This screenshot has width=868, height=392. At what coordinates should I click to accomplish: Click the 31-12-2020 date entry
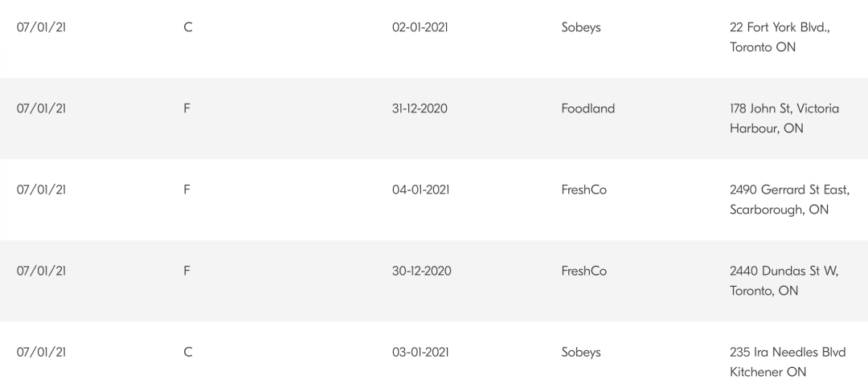pyautogui.click(x=420, y=108)
